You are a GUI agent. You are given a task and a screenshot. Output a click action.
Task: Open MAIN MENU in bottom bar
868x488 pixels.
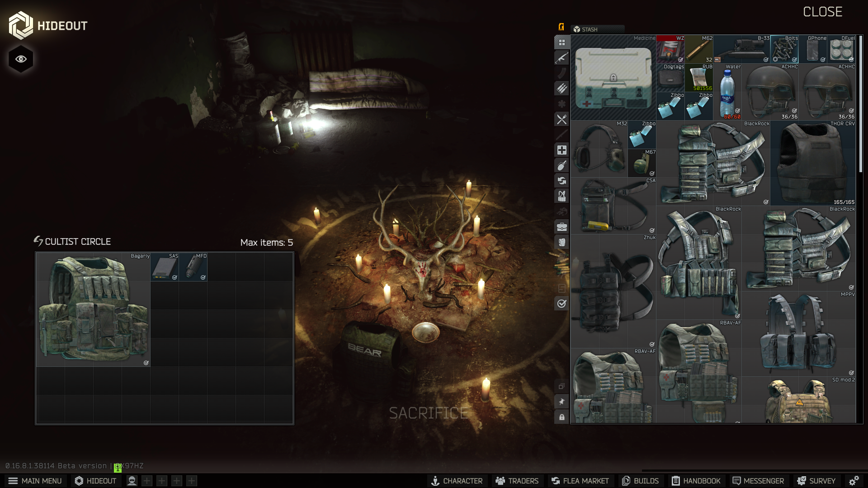point(35,481)
